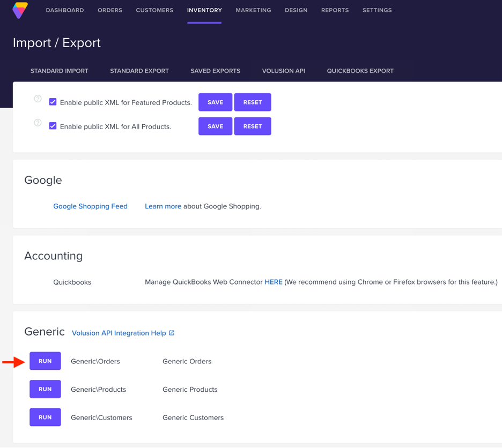Reset the All Products XML setting

click(253, 126)
